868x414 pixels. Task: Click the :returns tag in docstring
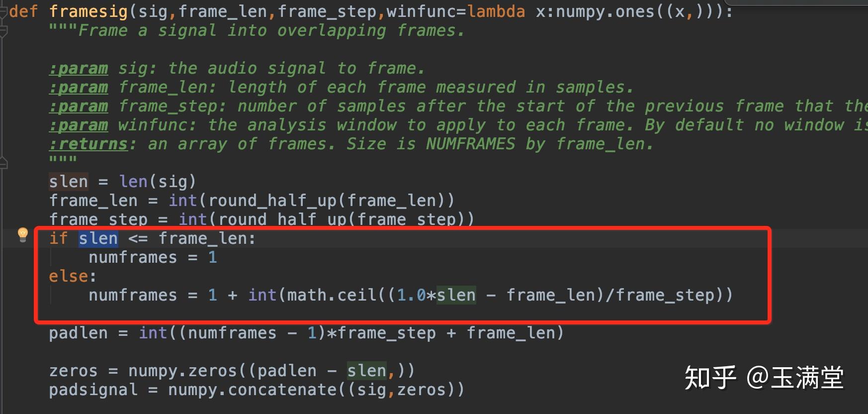[88, 144]
